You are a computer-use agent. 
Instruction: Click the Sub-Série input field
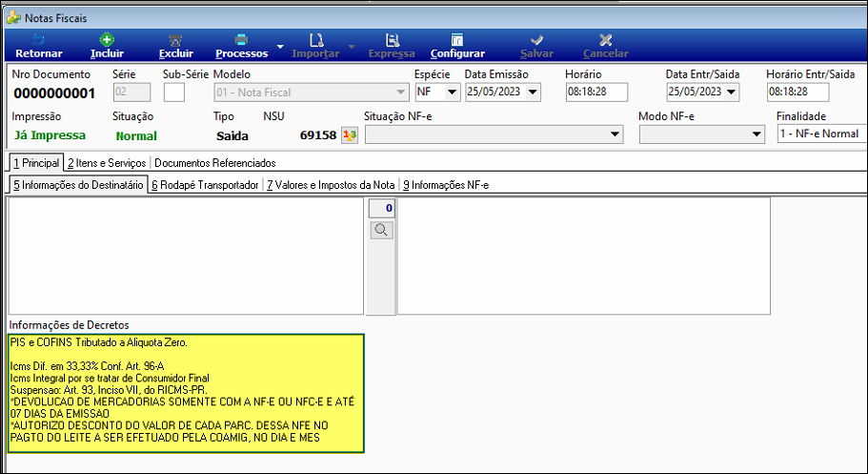tap(174, 92)
